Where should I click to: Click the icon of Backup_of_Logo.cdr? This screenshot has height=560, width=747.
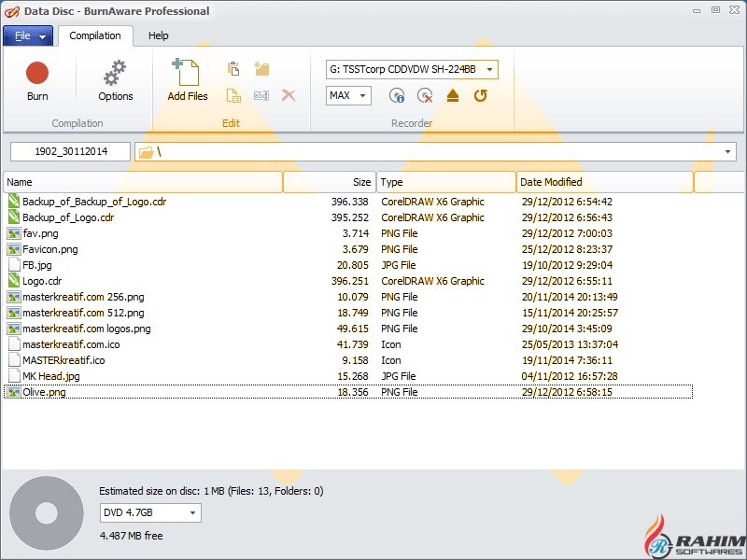14,217
